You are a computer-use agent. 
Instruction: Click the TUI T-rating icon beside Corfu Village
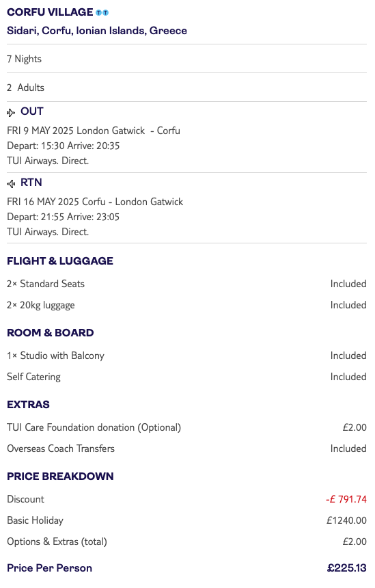click(x=102, y=13)
